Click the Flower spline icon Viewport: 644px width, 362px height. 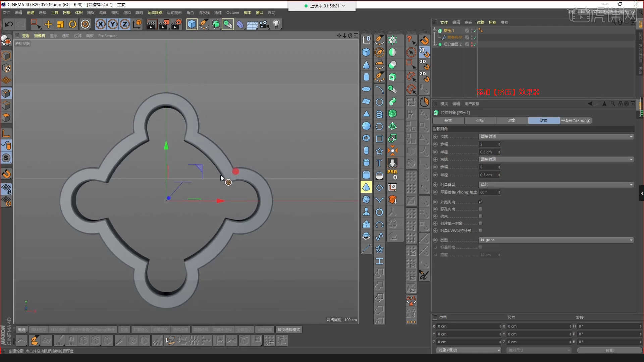379,249
